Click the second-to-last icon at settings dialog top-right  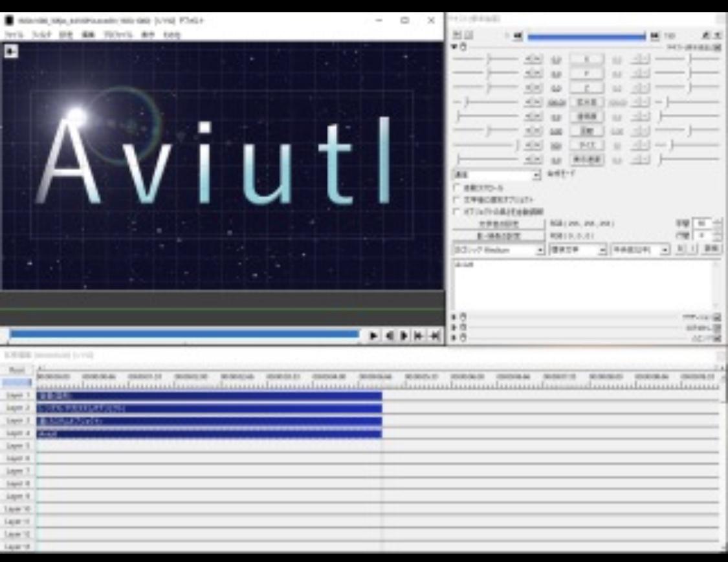(x=706, y=36)
